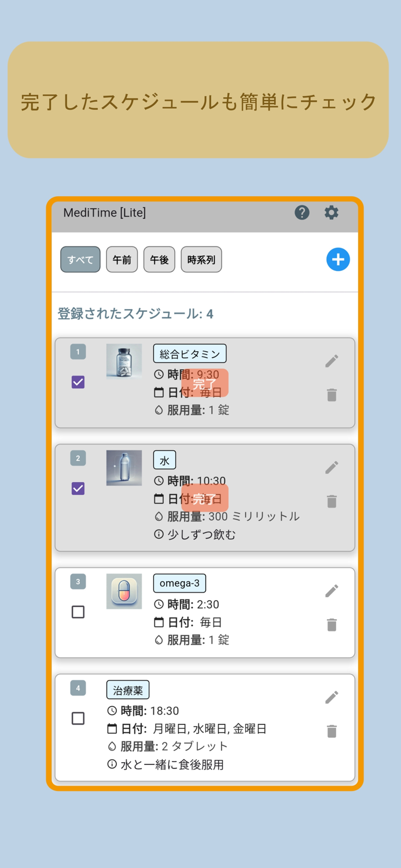Edit the 総合ビタミン schedule with the pencil icon
This screenshot has width=401, height=868.
tap(331, 361)
